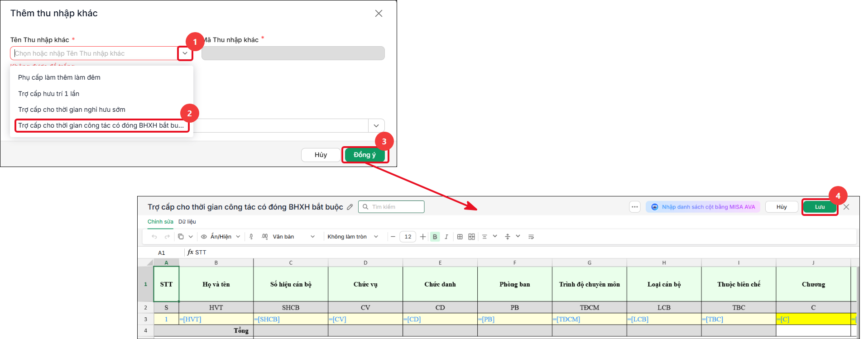Select column G header
Screen dimensions: 868x339
click(590, 263)
